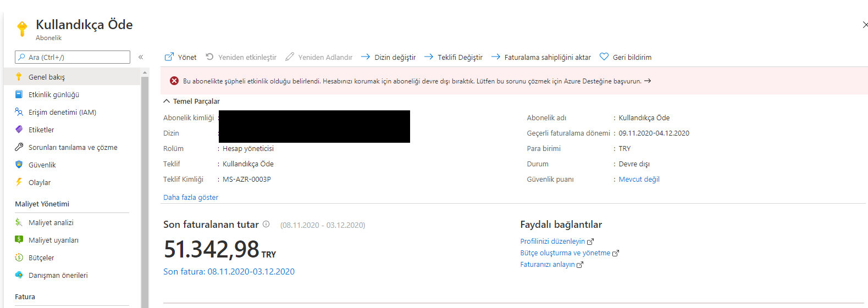Click the Etkinlik günlüğü icon
868x308 pixels.
pyautogui.click(x=19, y=94)
